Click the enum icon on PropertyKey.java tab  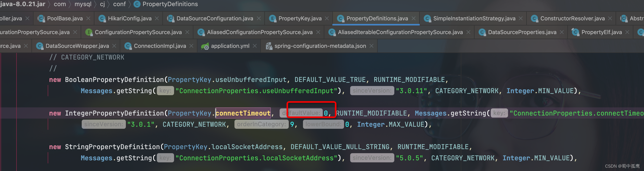(x=273, y=19)
